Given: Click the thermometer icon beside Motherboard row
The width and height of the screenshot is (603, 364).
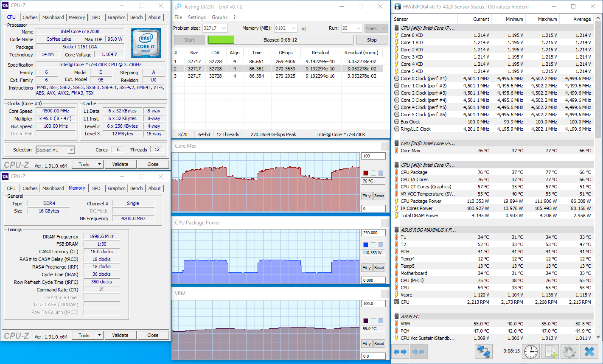Looking at the screenshot, I should (396, 273).
